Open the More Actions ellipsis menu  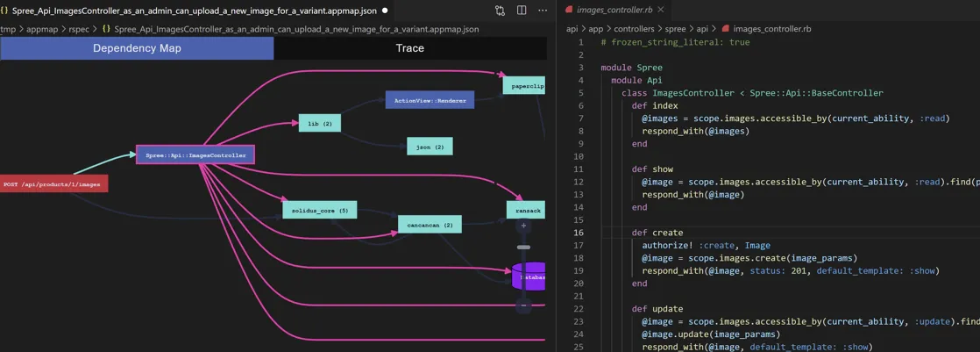[543, 11]
